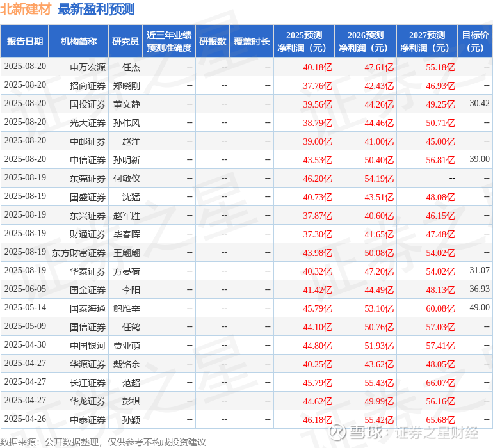The image size is (493, 448).
Task: Click the 2027预测净利润 column header
Action: tap(427, 41)
